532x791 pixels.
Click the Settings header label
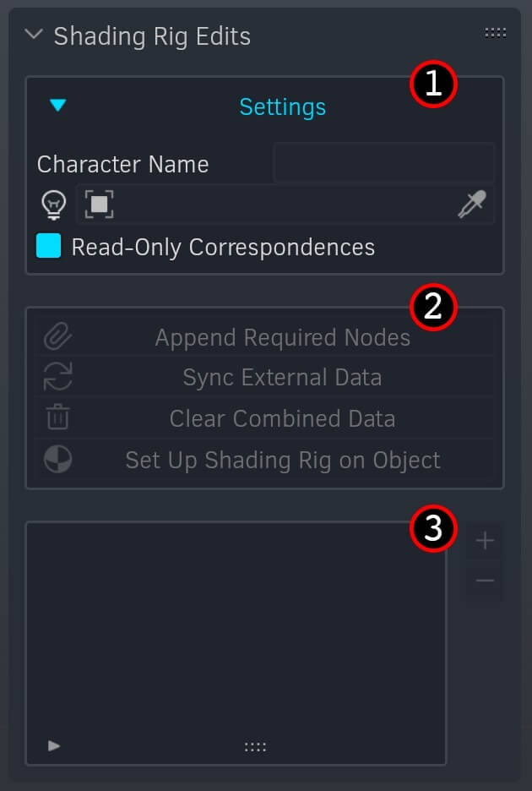click(x=282, y=107)
